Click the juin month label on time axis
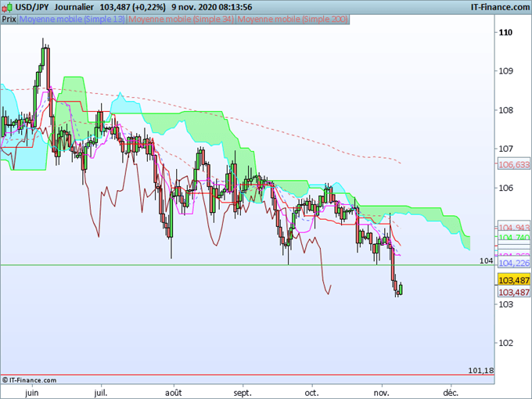Image resolution: width=532 pixels, height=399 pixels. [x=32, y=393]
